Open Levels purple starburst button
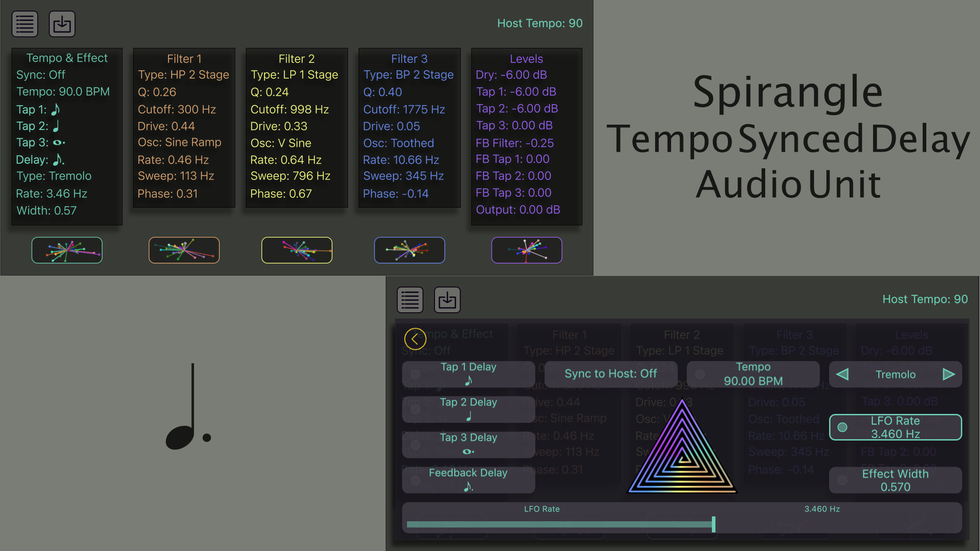980x551 pixels. coord(527,250)
